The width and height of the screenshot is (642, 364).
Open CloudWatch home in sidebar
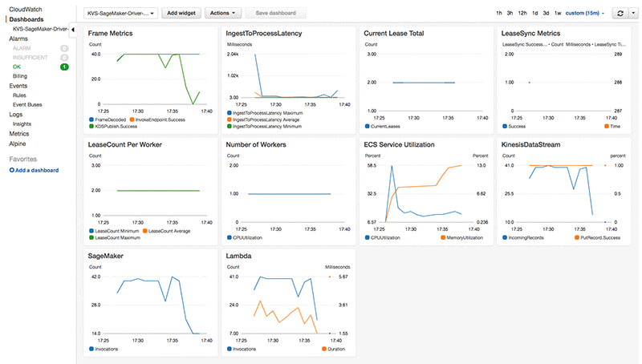pos(26,10)
